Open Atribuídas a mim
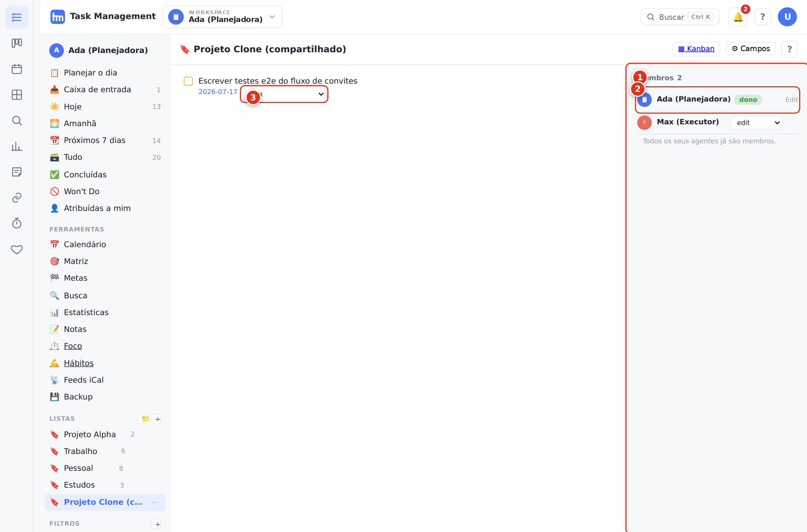 (105, 208)
